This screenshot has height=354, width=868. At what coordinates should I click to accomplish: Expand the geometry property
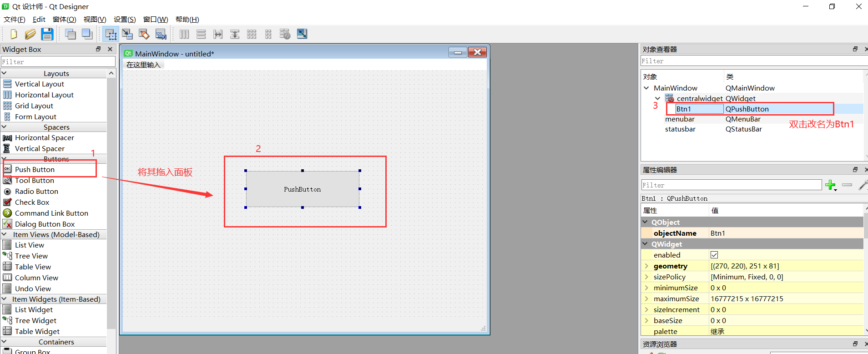pyautogui.click(x=646, y=266)
